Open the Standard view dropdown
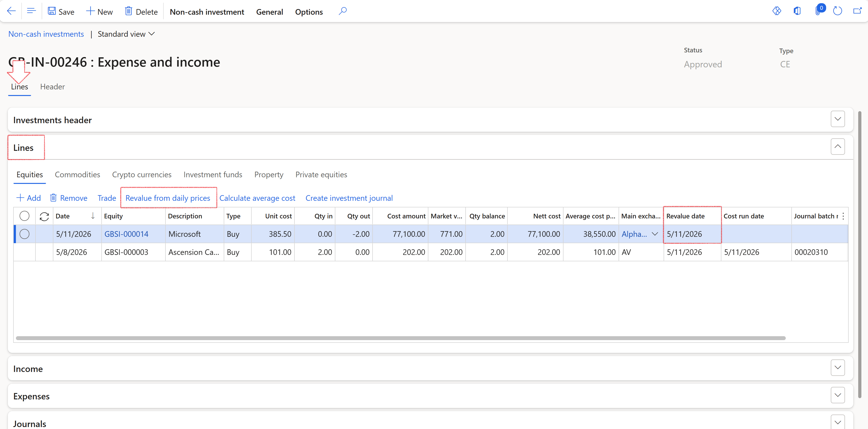The width and height of the screenshot is (868, 429). [x=126, y=34]
